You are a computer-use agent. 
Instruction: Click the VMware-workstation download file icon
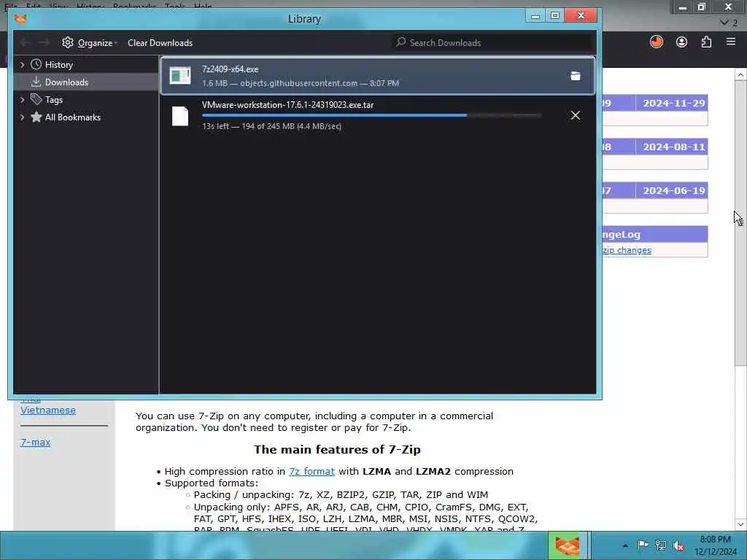tap(180, 116)
